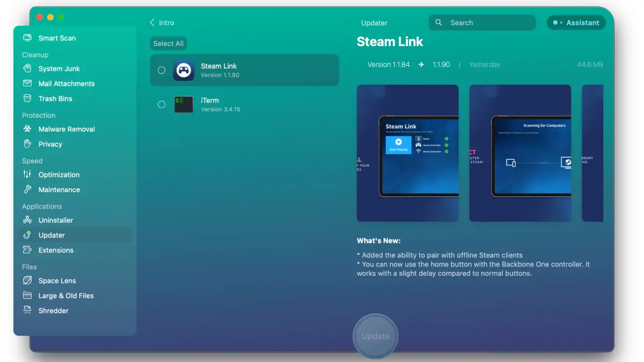Click the Space Lens icon
This screenshot has width=644, height=362.
(x=27, y=281)
